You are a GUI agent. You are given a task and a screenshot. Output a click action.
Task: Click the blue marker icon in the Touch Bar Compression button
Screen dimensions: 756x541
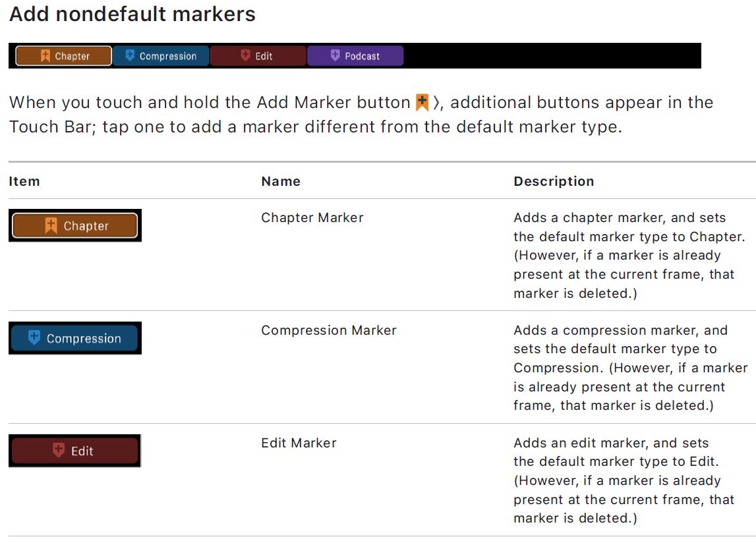click(x=130, y=55)
